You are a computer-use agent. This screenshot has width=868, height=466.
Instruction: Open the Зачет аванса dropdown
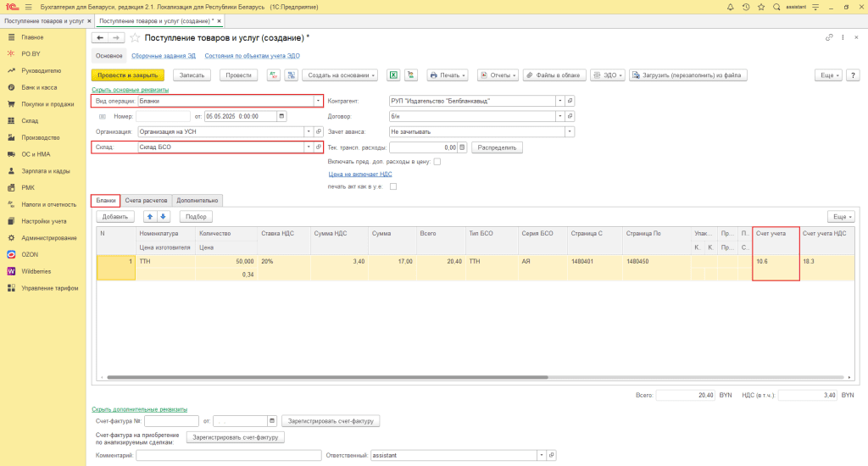click(569, 131)
